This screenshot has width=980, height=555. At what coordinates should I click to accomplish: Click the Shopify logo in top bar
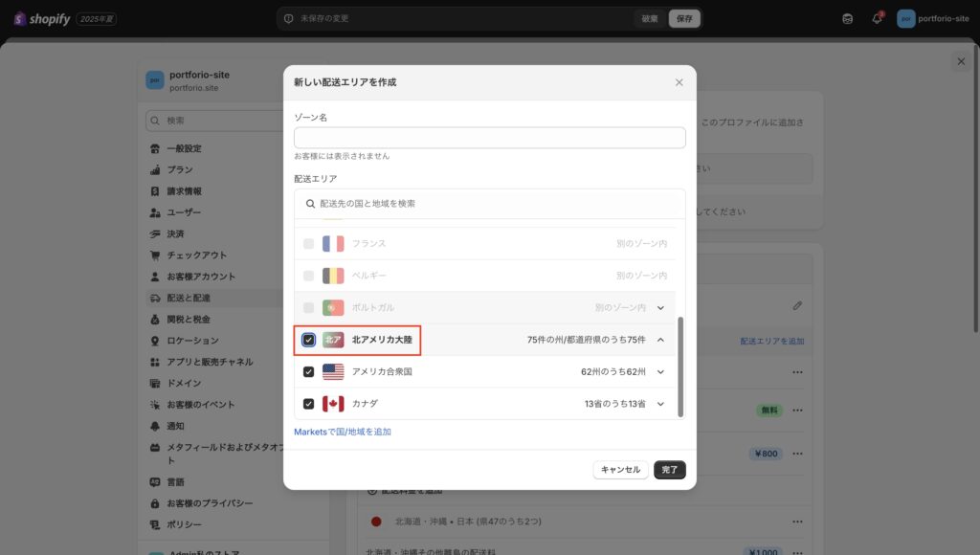coord(42,18)
